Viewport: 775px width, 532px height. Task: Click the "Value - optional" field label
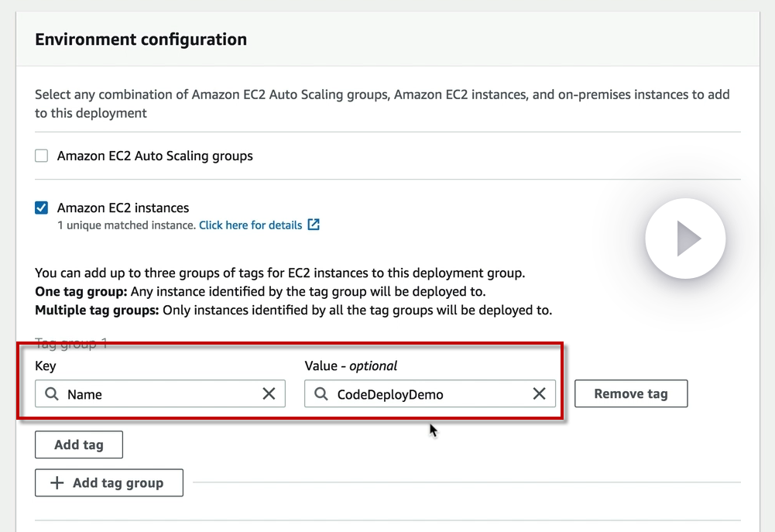(x=351, y=366)
